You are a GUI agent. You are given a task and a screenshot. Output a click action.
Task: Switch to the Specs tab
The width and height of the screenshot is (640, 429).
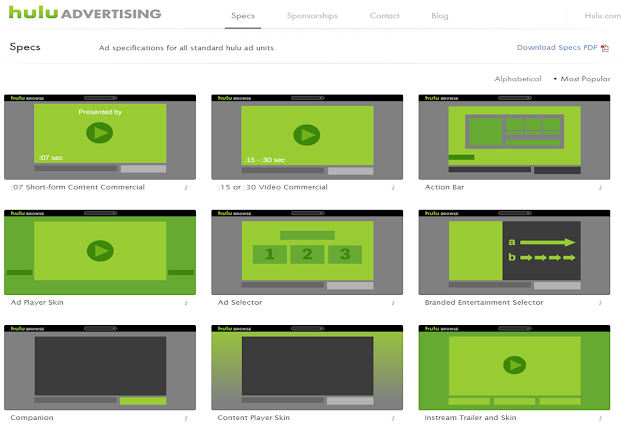[243, 16]
